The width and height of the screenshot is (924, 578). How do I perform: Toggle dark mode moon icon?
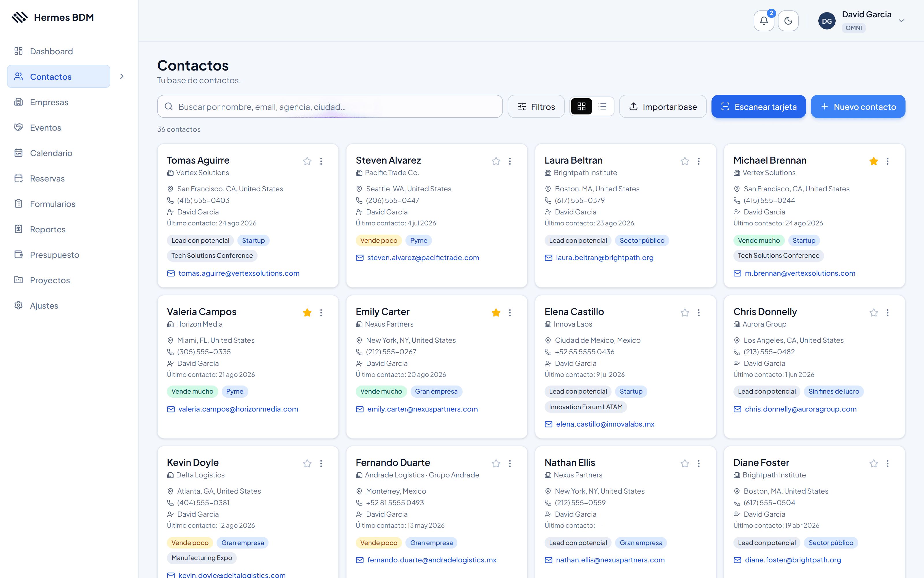(788, 21)
